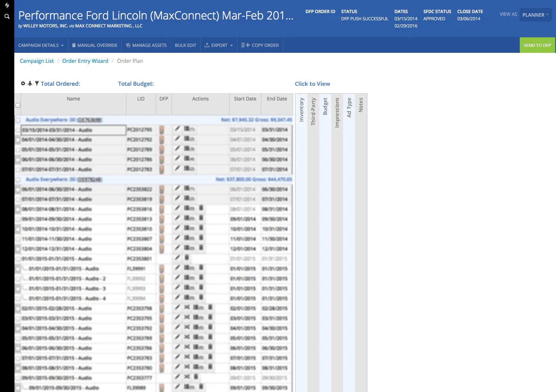Viewport: 556px width, 392px height.
Task: Check the 02/01/2015-02/28/2015 Audio row checkbox
Action: (x=18, y=309)
